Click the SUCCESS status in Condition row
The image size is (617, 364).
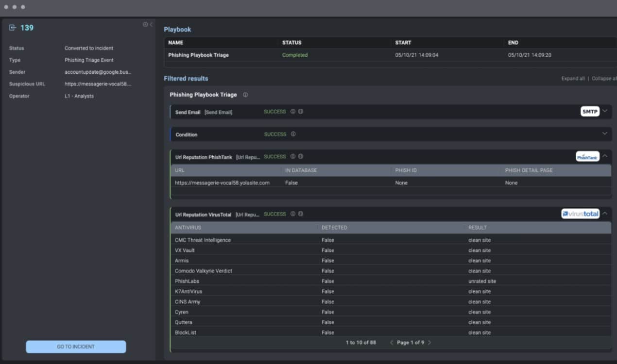coord(275,134)
